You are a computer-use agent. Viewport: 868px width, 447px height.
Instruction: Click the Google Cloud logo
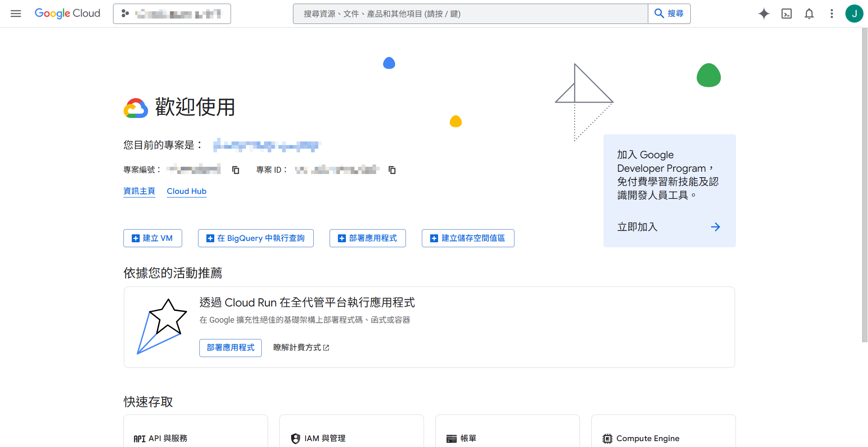click(67, 14)
